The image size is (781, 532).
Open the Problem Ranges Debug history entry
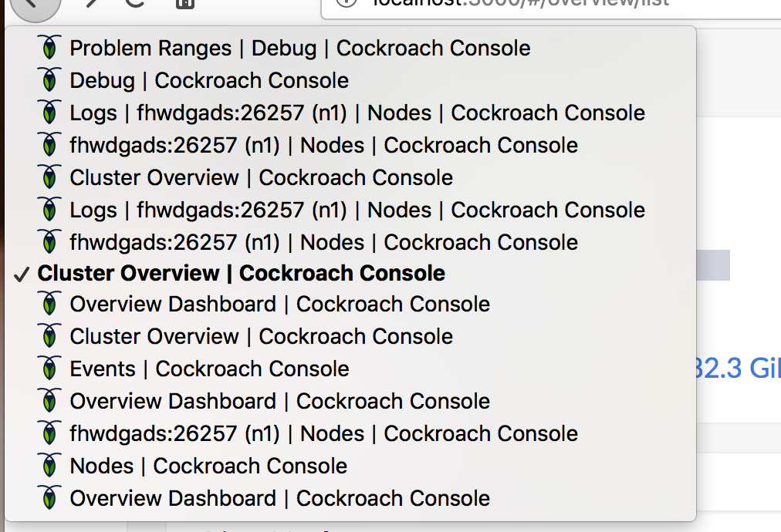click(300, 48)
